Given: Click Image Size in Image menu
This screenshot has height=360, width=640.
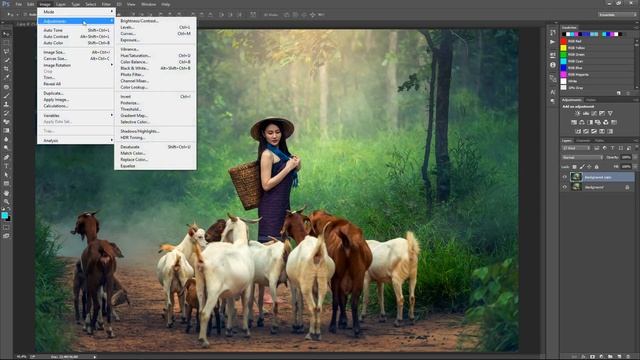Looking at the screenshot, I should click(x=76, y=52).
